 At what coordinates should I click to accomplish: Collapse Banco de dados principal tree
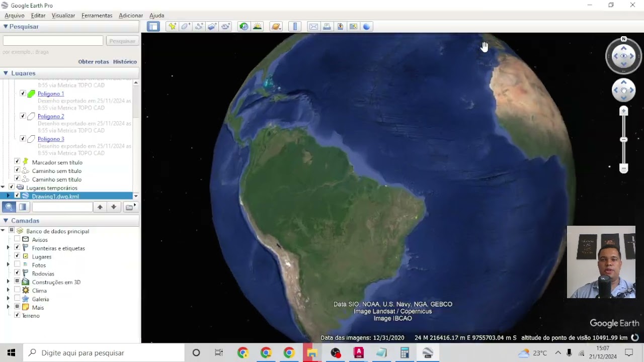coord(3,231)
